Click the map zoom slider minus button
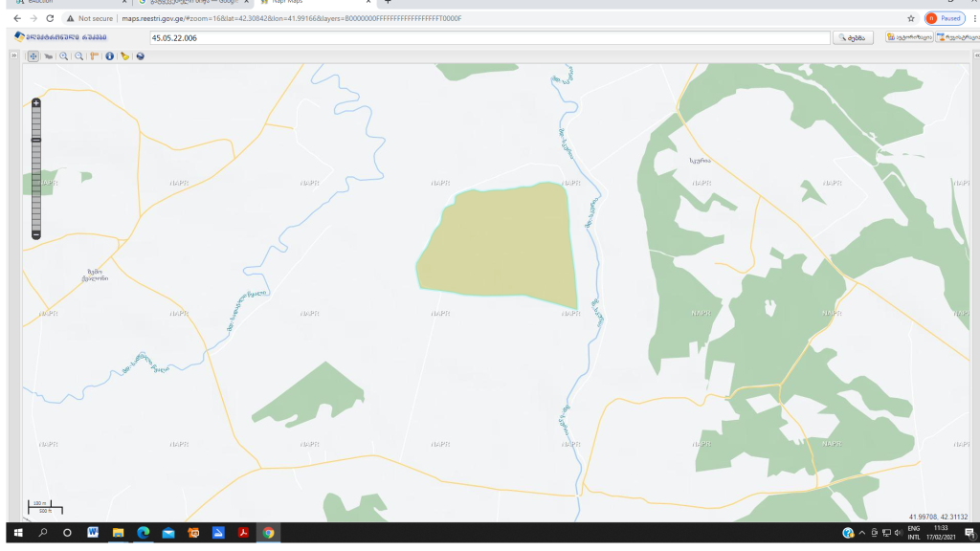Screen dimensions: 980x551 coord(36,235)
